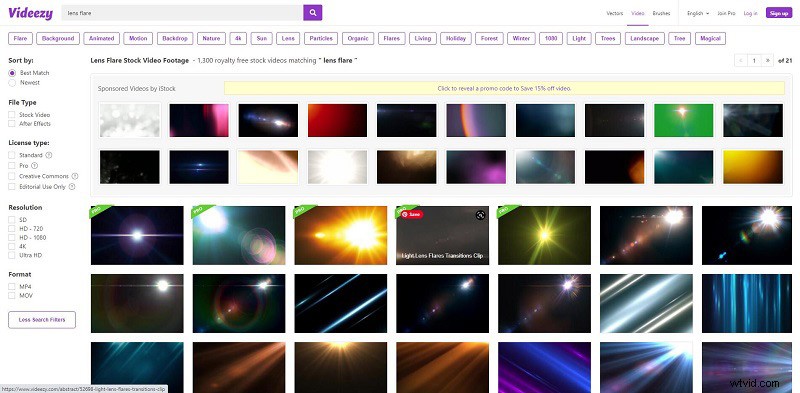Check the 4K resolution box
This screenshot has height=393, width=800.
(x=12, y=246)
